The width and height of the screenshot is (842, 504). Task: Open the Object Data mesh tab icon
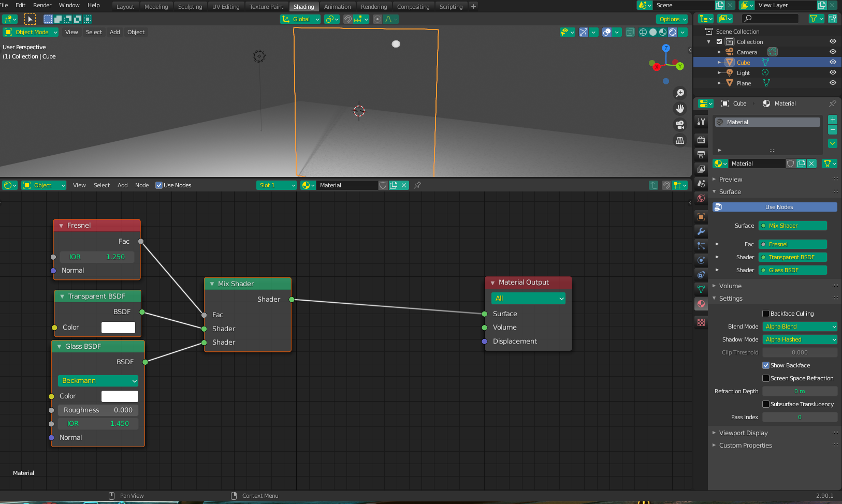pos(701,289)
